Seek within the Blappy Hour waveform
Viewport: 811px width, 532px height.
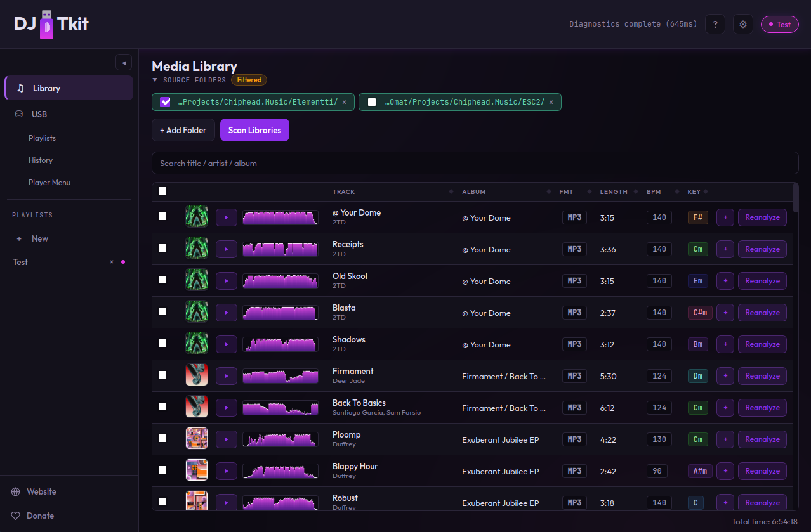pos(280,471)
